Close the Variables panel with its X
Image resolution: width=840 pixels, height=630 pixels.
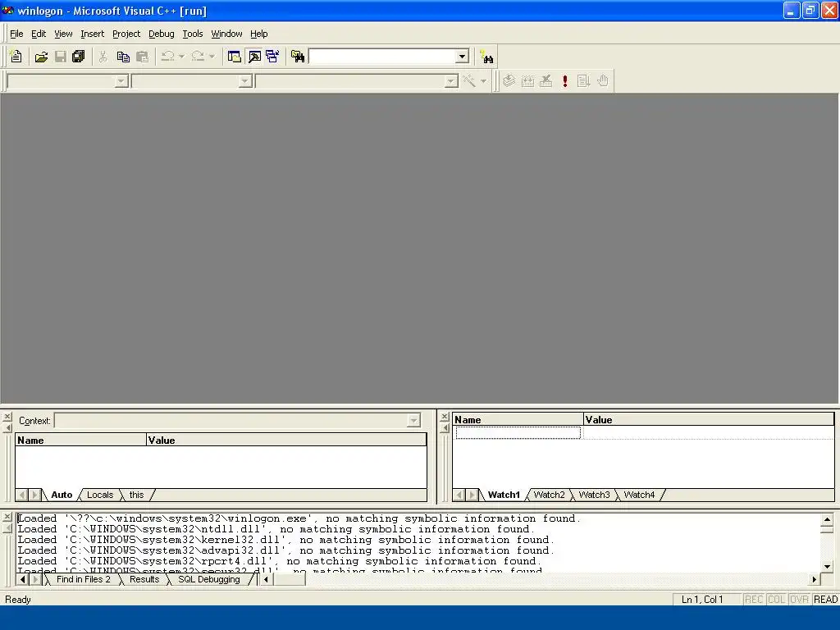point(7,417)
